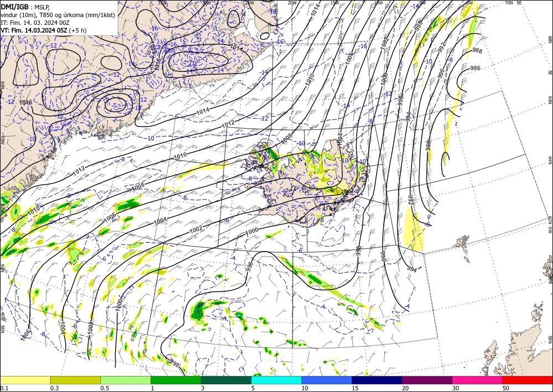
Task: Pick the pink 30–50 legend swatch
Action: (478, 380)
